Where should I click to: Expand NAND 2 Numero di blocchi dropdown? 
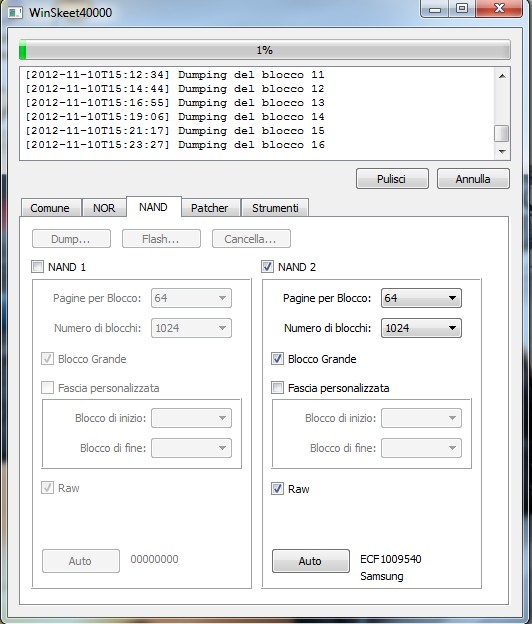coord(421,328)
